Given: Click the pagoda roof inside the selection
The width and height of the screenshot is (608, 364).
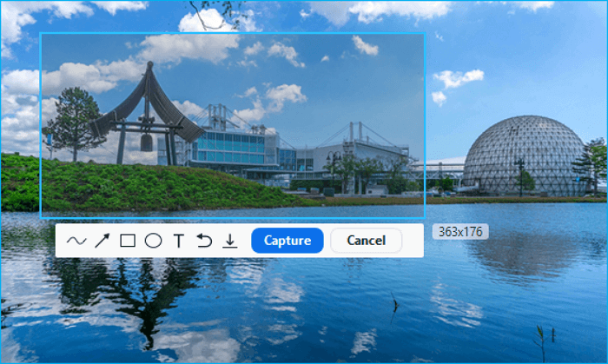Looking at the screenshot, I should 149,100.
